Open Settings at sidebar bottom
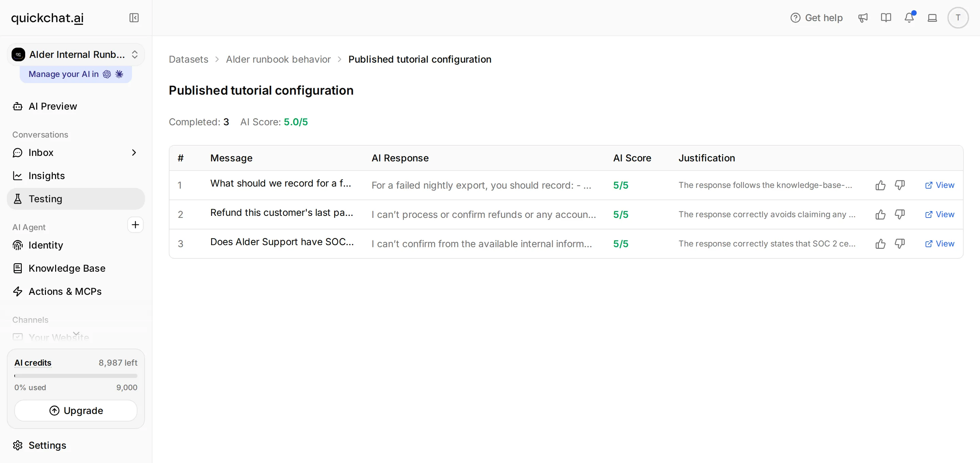Image resolution: width=980 pixels, height=463 pixels. [x=76, y=445]
